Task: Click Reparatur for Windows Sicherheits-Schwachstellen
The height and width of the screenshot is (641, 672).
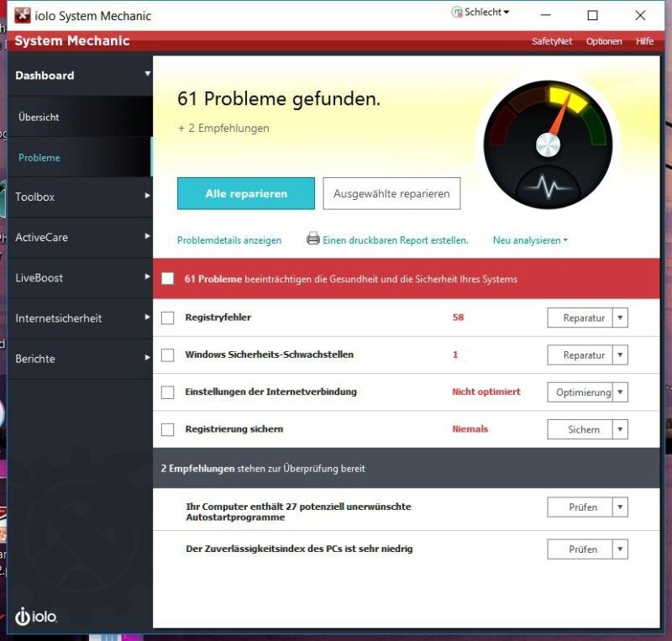Action: [580, 355]
